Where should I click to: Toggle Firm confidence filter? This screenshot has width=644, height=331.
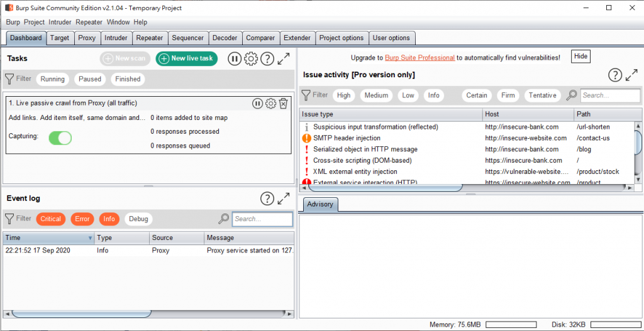(x=508, y=95)
